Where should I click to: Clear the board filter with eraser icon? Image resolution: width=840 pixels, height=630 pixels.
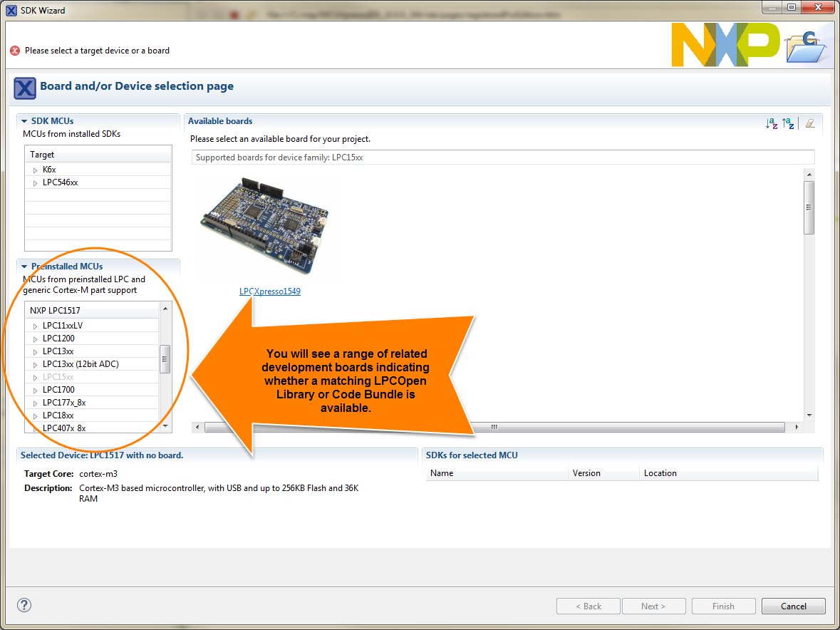(x=810, y=124)
